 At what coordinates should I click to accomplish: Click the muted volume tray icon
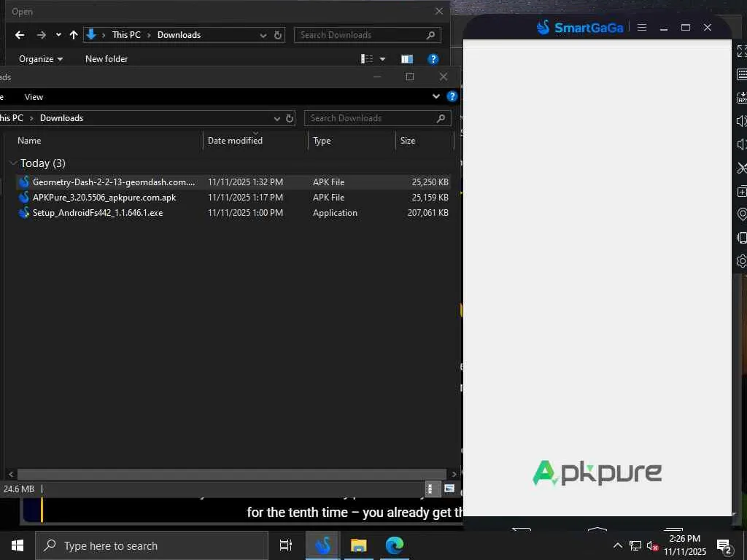pos(652,545)
